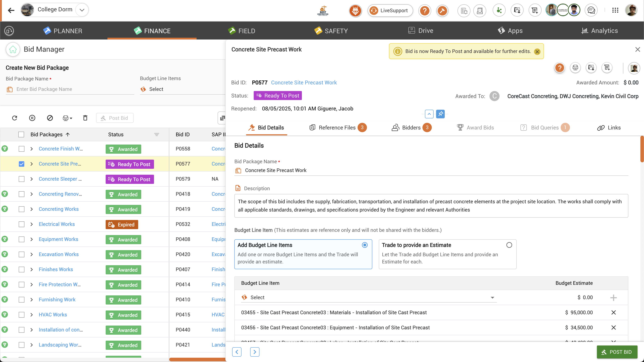This screenshot has height=362, width=644.
Task: Click the refresh icon in bid toolbar
Action: [15, 118]
